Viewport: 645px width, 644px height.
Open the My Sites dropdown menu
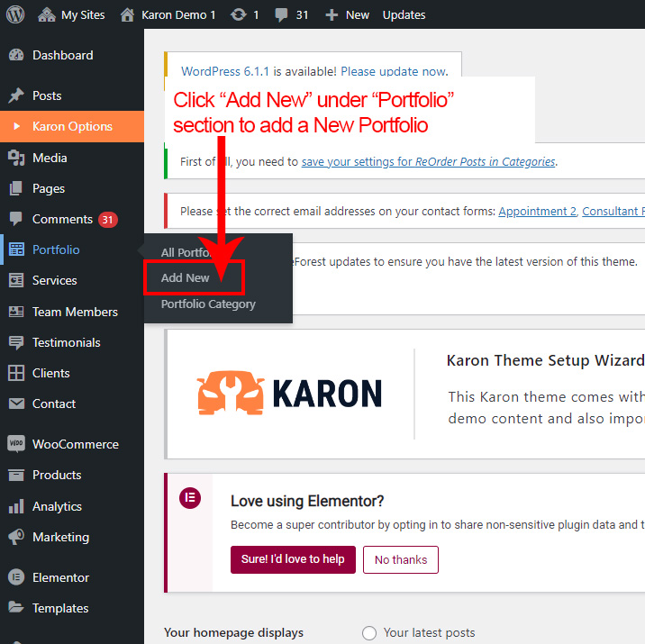click(72, 14)
